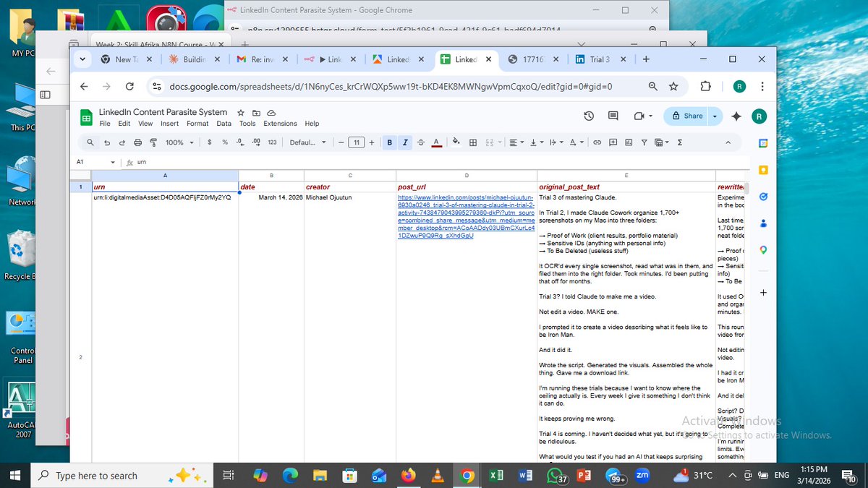
Task: Insert a chart
Action: (x=628, y=142)
